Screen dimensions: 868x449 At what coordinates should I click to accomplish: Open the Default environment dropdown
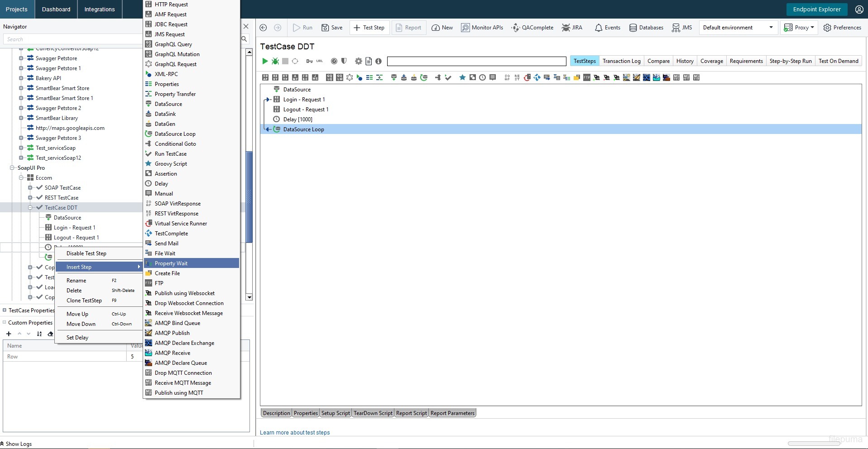click(x=738, y=28)
